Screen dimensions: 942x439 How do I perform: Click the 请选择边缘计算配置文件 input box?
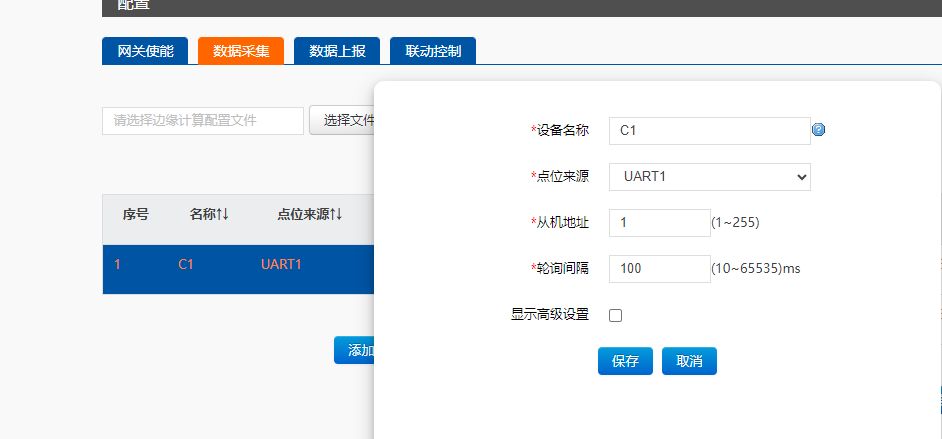[203, 121]
